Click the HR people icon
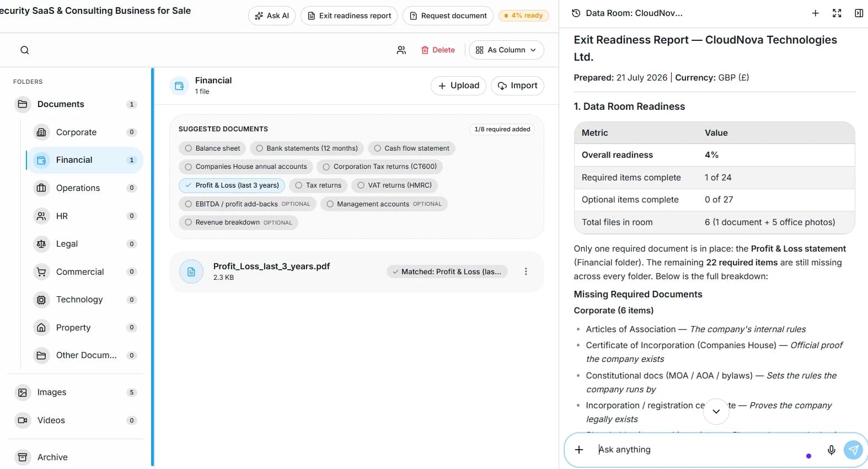Screen dimensions: 868x469 [x=41, y=216]
